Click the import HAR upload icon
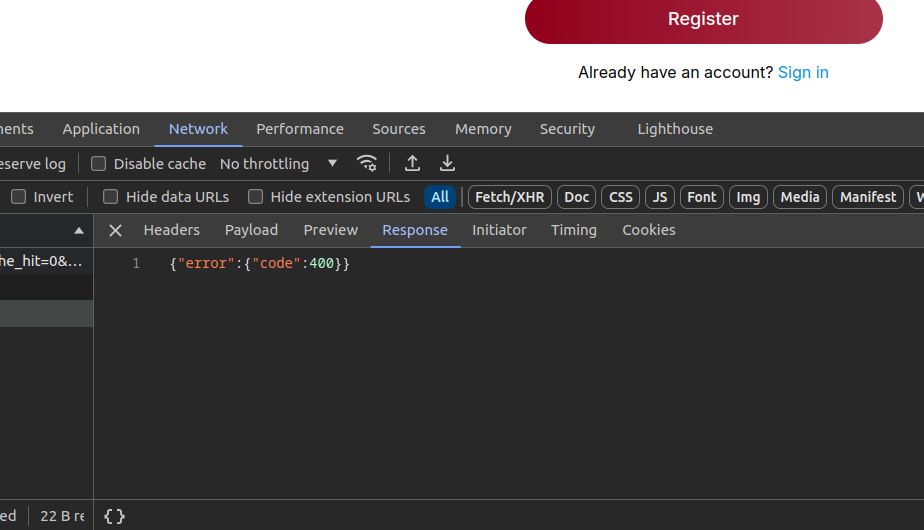This screenshot has height=530, width=924. [412, 163]
